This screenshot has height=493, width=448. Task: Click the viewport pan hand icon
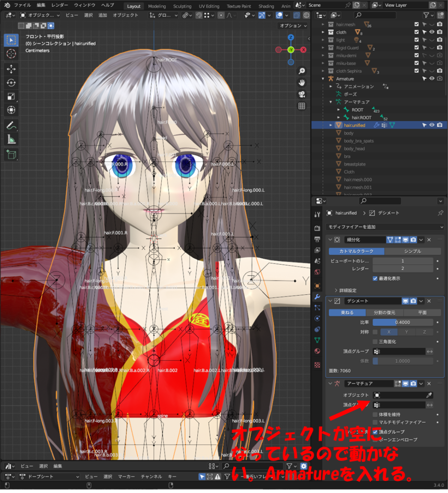point(302,83)
